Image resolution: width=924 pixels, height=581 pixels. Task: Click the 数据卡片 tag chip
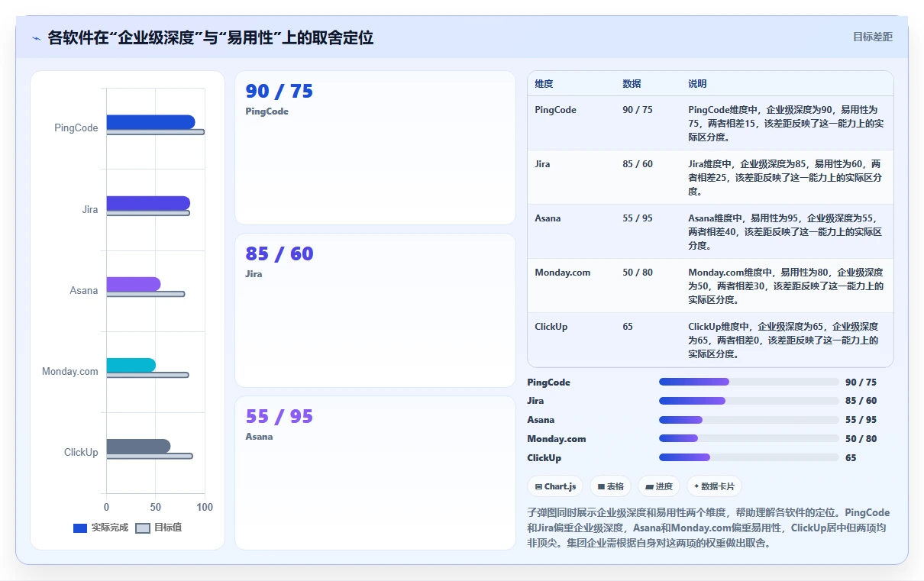pyautogui.click(x=714, y=486)
